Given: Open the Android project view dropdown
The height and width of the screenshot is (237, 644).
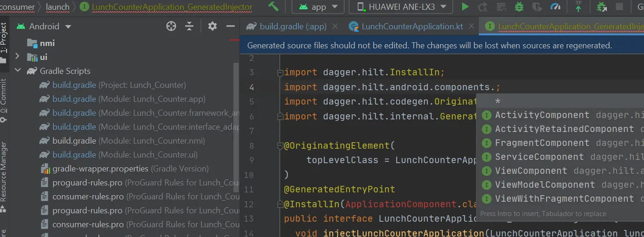Looking at the screenshot, I should (44, 26).
